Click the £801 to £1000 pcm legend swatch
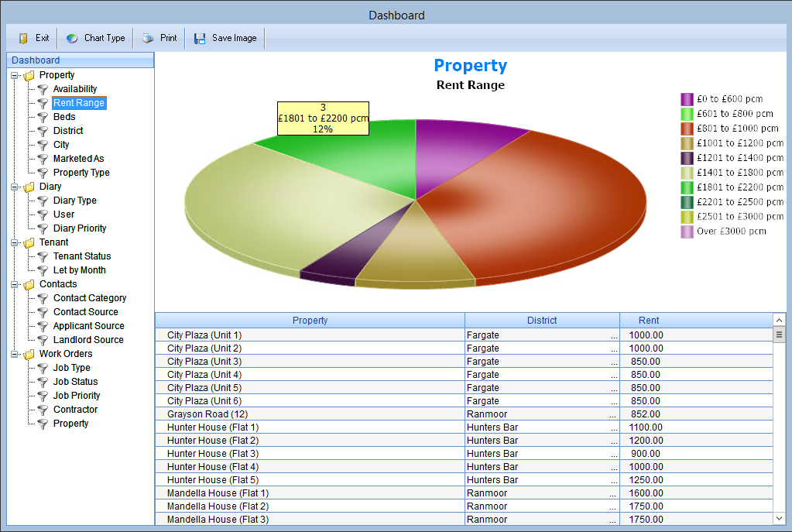792x532 pixels. coord(687,129)
